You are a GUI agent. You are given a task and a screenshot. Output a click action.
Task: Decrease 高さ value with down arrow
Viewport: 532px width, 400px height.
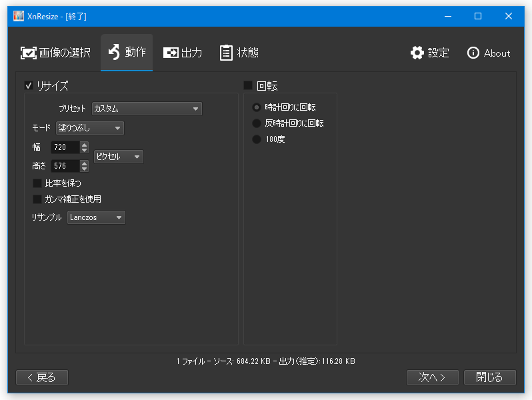pos(84,169)
